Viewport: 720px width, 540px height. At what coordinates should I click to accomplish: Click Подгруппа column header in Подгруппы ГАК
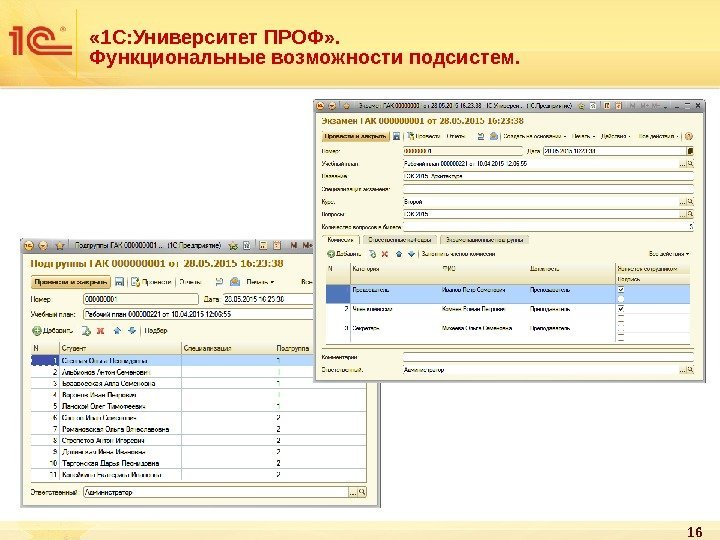coord(292,348)
